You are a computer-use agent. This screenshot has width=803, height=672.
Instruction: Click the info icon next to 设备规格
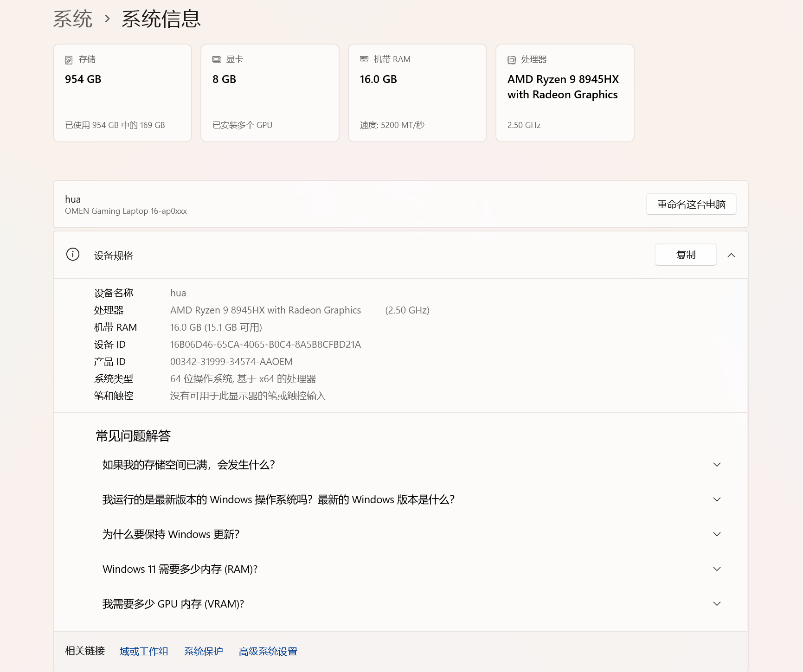click(72, 255)
